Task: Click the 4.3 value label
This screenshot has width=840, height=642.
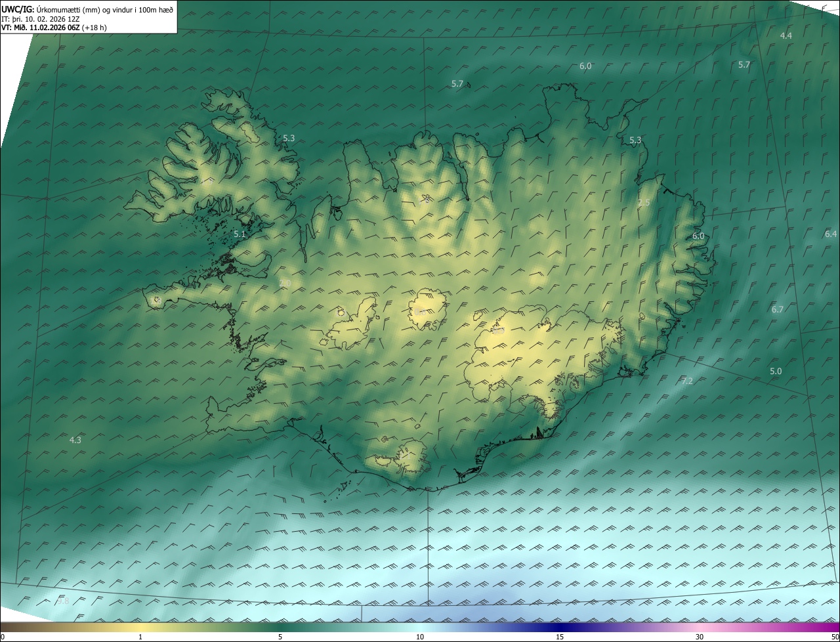Action: [75, 440]
